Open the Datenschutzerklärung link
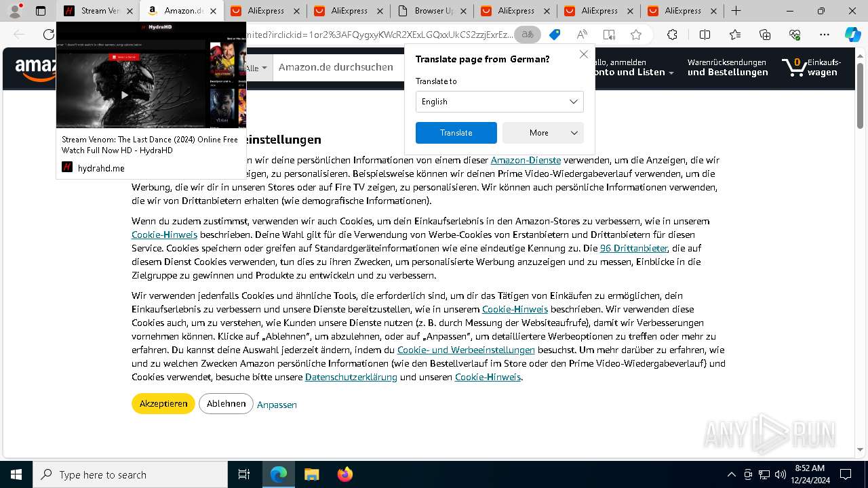The width and height of the screenshot is (868, 488). 351,377
